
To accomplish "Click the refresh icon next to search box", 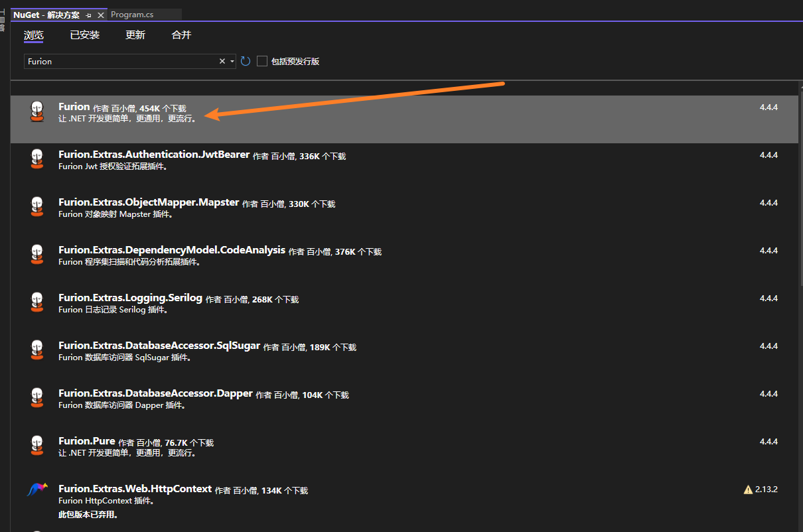I will pyautogui.click(x=245, y=61).
